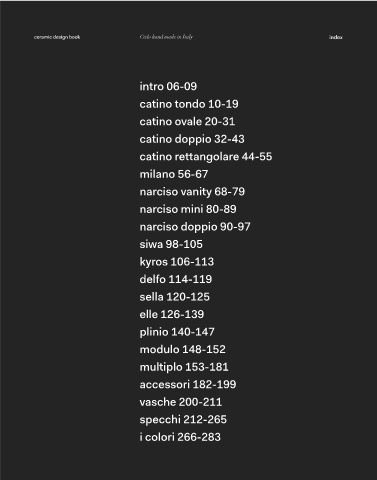377x480 pixels.
Task: Jump to siwa 98-105
Action: (x=171, y=244)
